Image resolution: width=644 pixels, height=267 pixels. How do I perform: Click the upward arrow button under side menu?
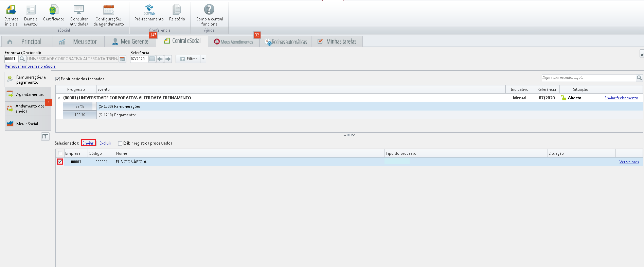45,137
